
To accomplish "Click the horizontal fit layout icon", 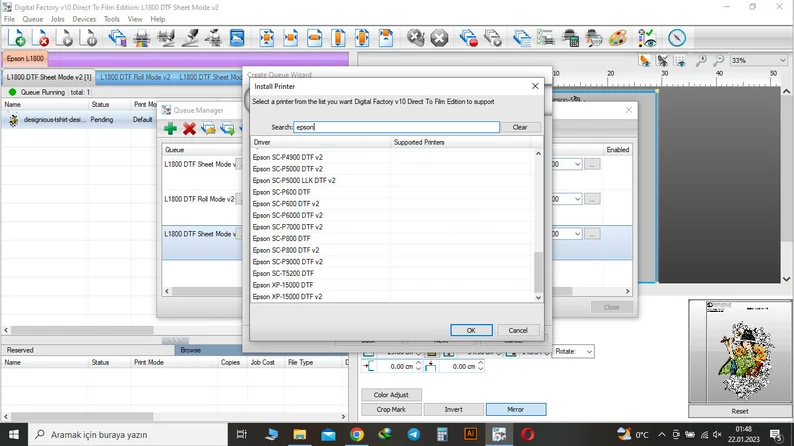I will pos(291,38).
